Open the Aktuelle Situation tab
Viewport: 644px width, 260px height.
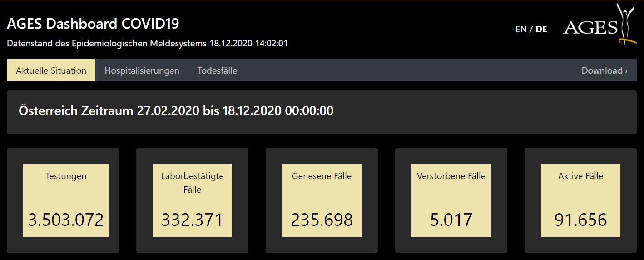pos(51,70)
